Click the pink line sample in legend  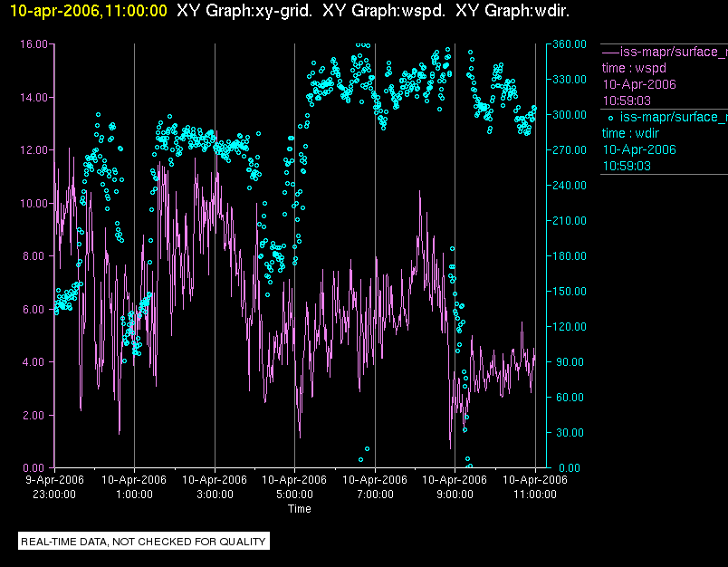coord(610,52)
